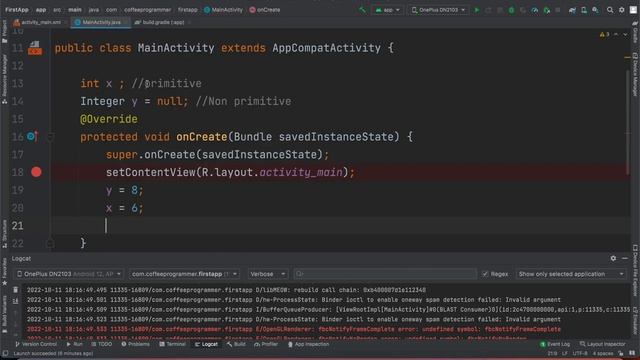Click the MainActivity breadcrumb in navigation bar
Image resolution: width=640 pixels, height=360 pixels.
click(223, 10)
